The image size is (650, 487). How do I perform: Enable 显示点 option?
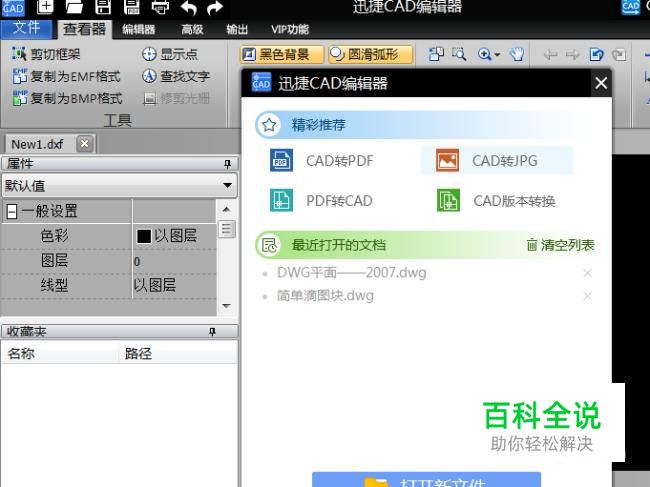pyautogui.click(x=170, y=54)
